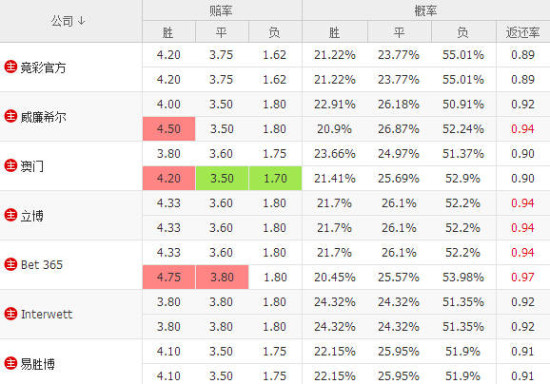
Task: Open the 威廉希尔 company name
Action: (x=43, y=117)
